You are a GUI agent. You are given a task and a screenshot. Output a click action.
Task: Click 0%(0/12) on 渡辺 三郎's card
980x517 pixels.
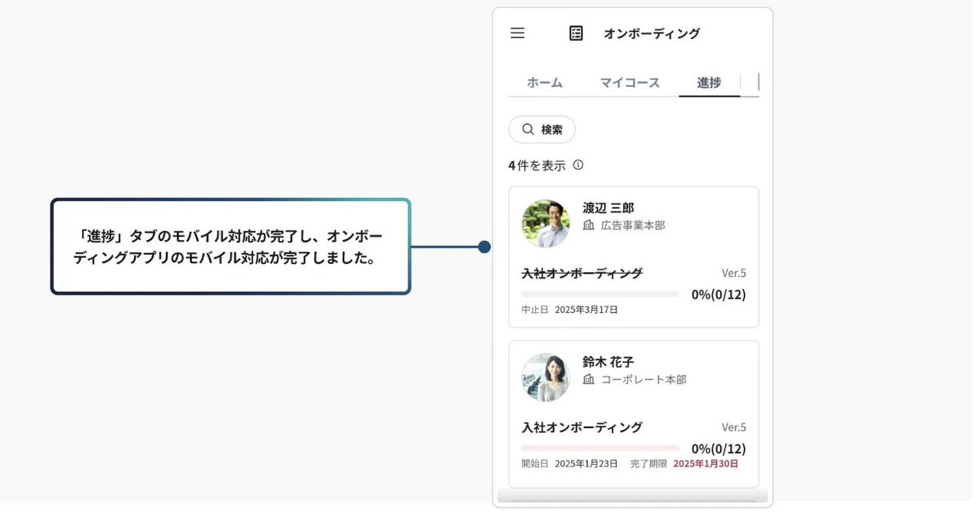click(x=719, y=294)
